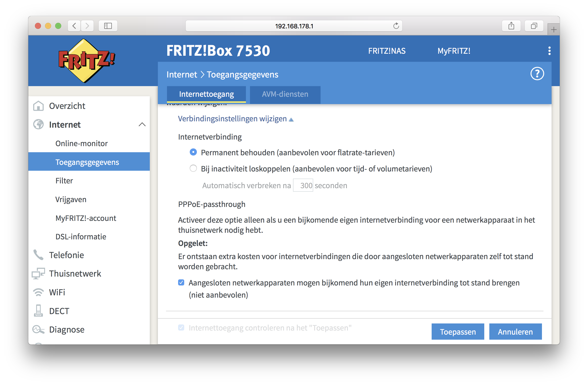Click the Annuleren button
Image resolution: width=588 pixels, height=385 pixels.
pos(515,332)
